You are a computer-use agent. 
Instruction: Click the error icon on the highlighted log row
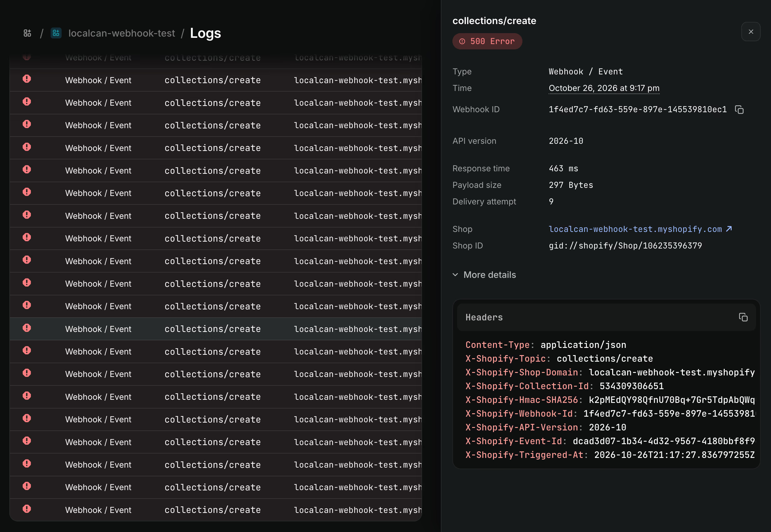coord(27,328)
